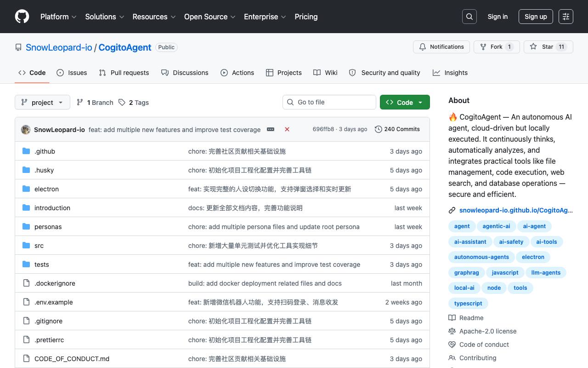Screen dimensions: 588x368
Task: Switch to the Issues tab
Action: click(x=72, y=73)
